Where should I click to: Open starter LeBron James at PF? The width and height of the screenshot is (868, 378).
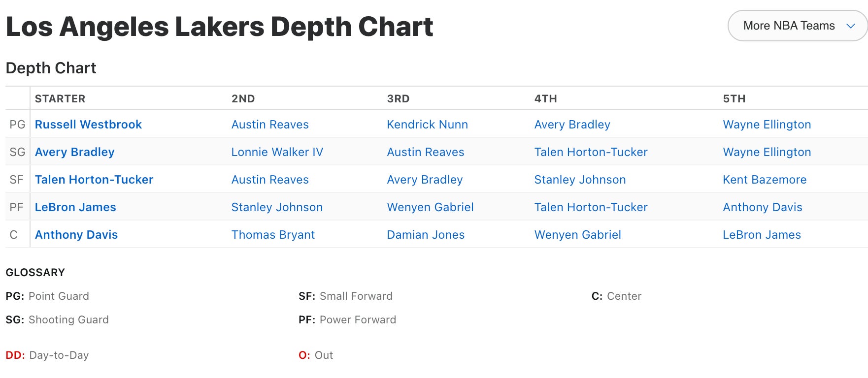(x=75, y=207)
